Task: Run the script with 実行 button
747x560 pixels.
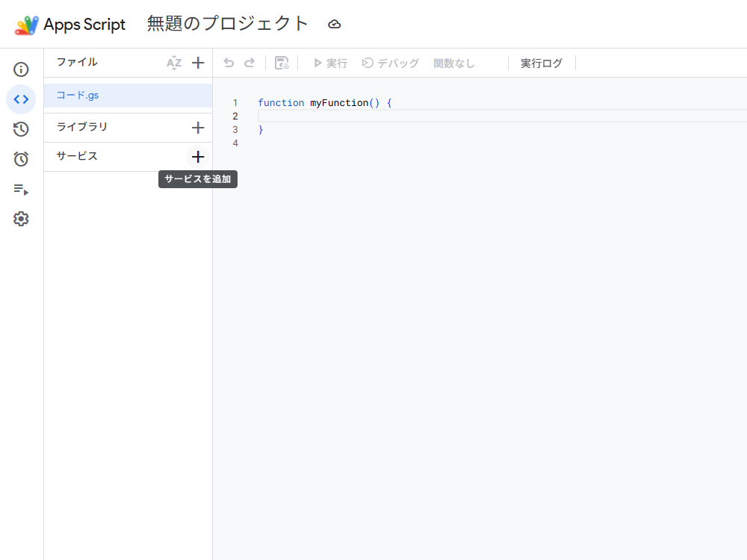Action: point(330,63)
